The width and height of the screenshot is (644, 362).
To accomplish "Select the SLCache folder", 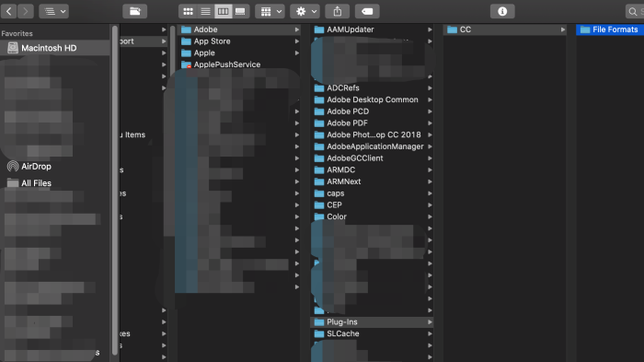I will tap(373, 333).
